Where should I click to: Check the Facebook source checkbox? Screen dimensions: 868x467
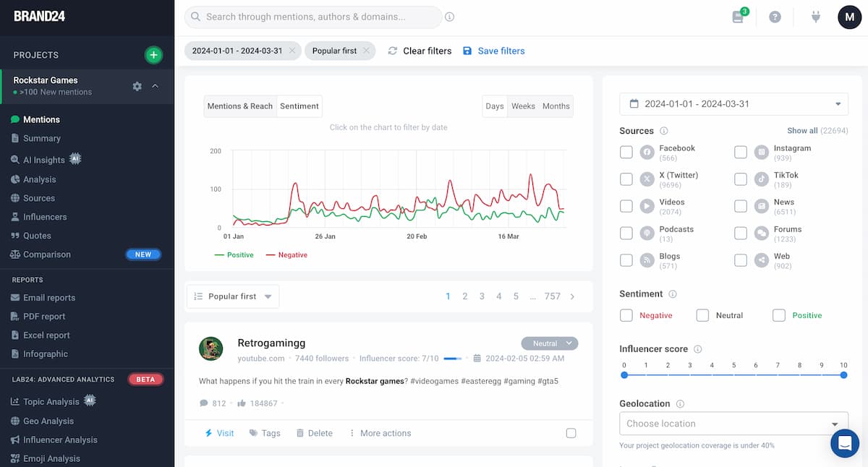(626, 153)
